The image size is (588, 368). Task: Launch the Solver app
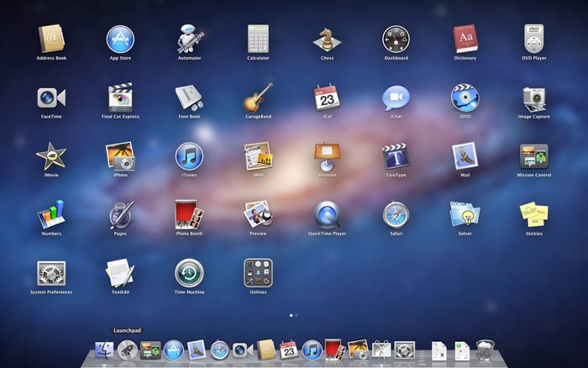tap(465, 214)
